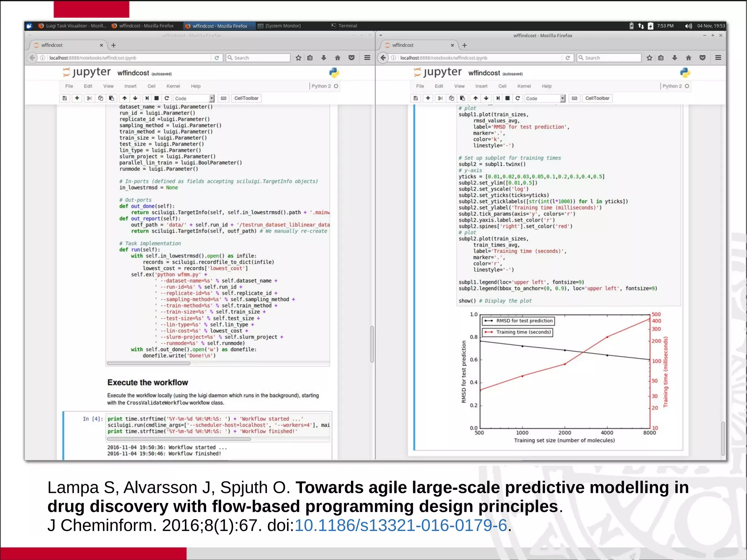
Task: Click the Search field in the right Firefox window
Action: click(609, 58)
